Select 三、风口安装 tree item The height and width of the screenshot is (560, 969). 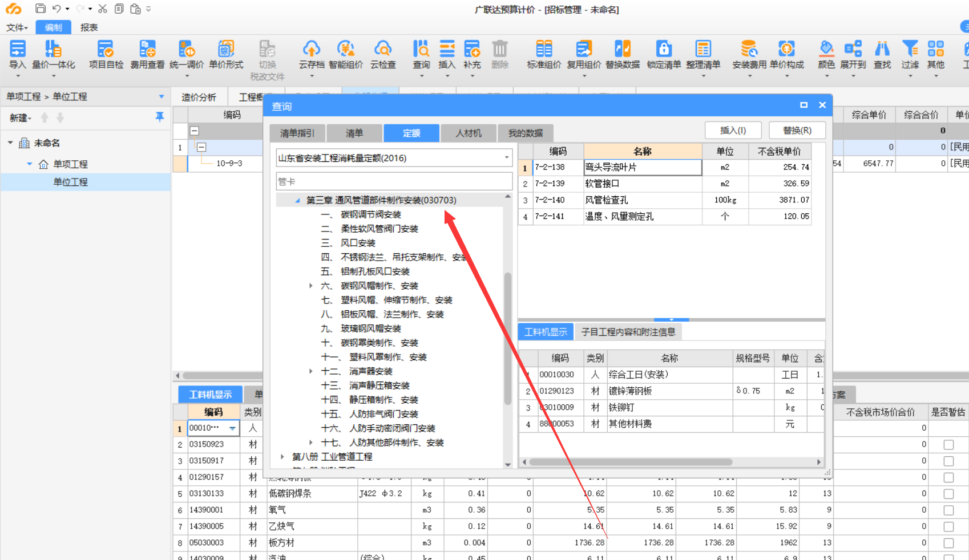pos(348,243)
